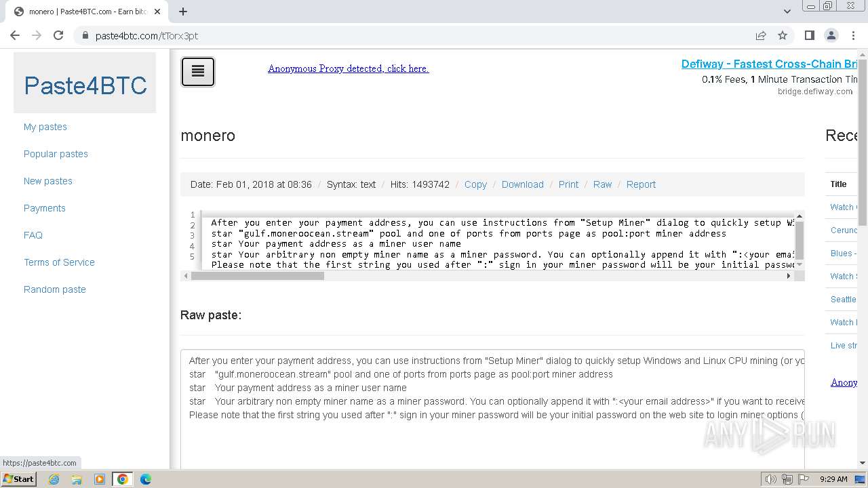Viewport: 868px width, 488px height.
Task: Open My pastes in sidebar
Action: click(x=45, y=127)
